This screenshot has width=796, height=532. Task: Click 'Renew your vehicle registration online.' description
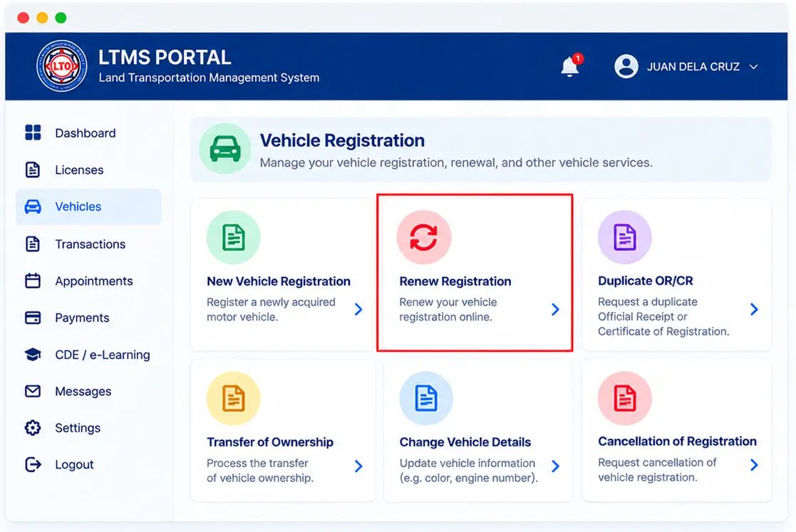pyautogui.click(x=448, y=309)
